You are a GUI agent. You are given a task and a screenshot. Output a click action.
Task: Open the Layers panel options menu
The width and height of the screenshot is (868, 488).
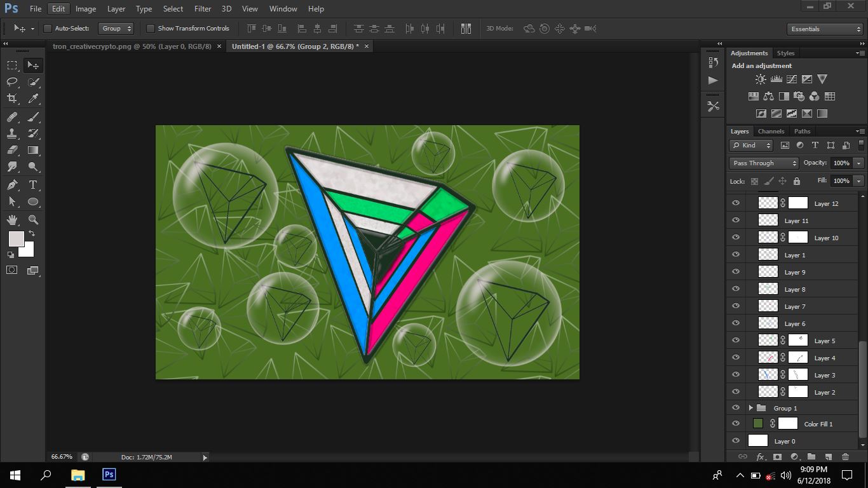tap(860, 132)
